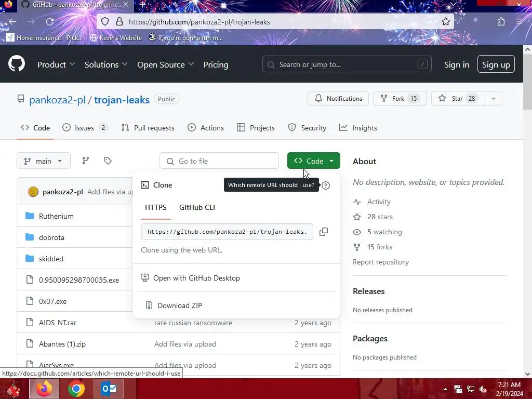Viewport: 532px width, 399px height.
Task: Launch Firefox from the taskbar
Action: (x=44, y=389)
